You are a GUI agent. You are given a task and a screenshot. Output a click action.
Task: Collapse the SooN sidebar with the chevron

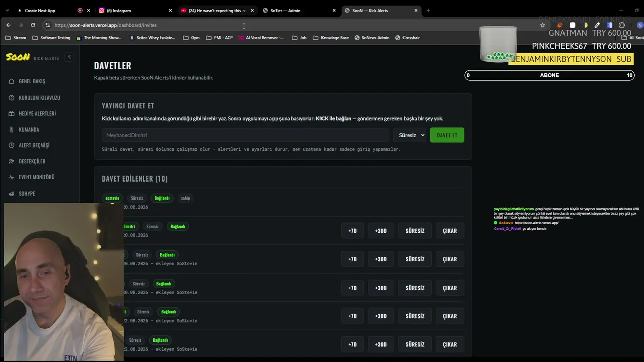coord(69,57)
